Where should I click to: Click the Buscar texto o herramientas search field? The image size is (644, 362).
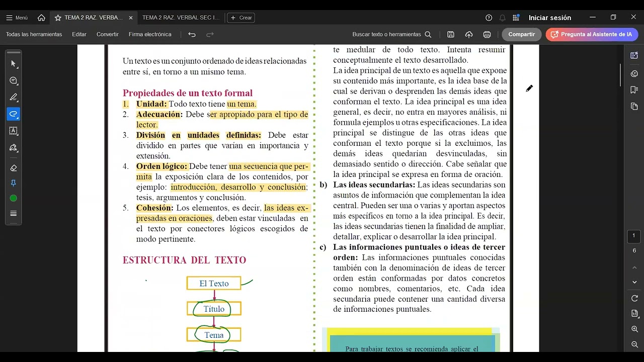point(392,34)
